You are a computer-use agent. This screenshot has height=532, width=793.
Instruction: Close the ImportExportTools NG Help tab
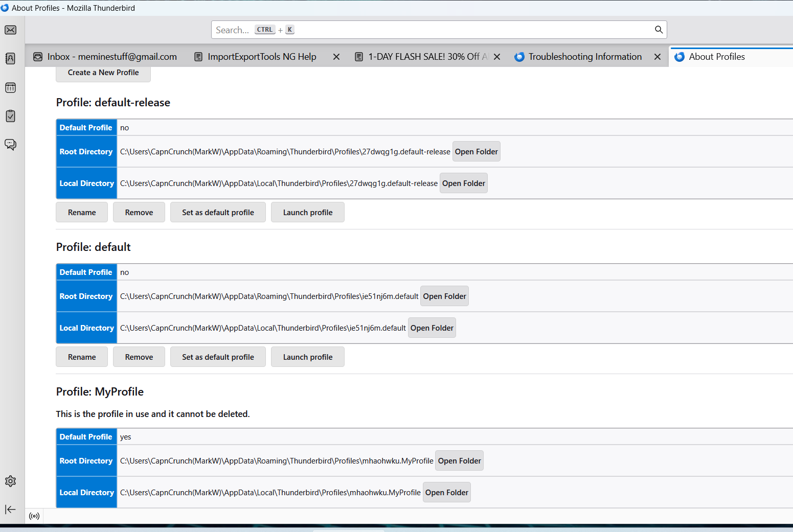(x=336, y=57)
